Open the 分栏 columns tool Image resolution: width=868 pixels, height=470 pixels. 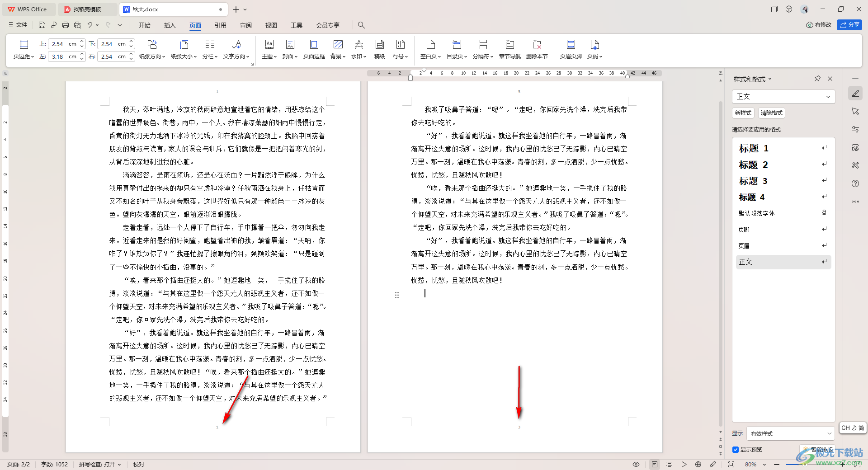click(x=210, y=49)
